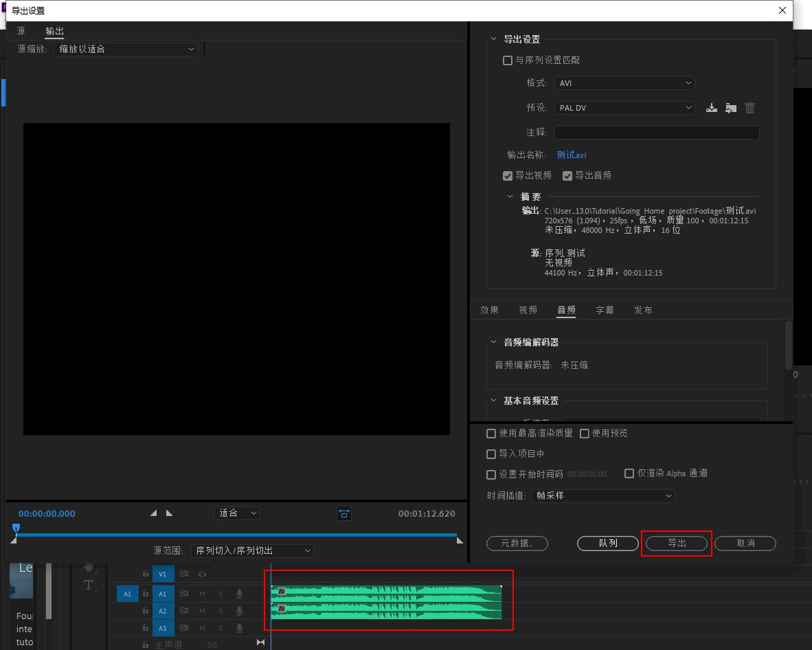Image resolution: width=812 pixels, height=650 pixels.
Task: Collapse the Audio Codec section chevron
Action: pos(493,341)
